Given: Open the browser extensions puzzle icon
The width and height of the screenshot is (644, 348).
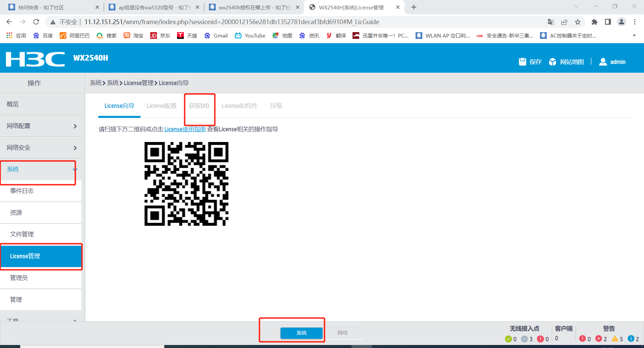Looking at the screenshot, I should [x=594, y=22].
